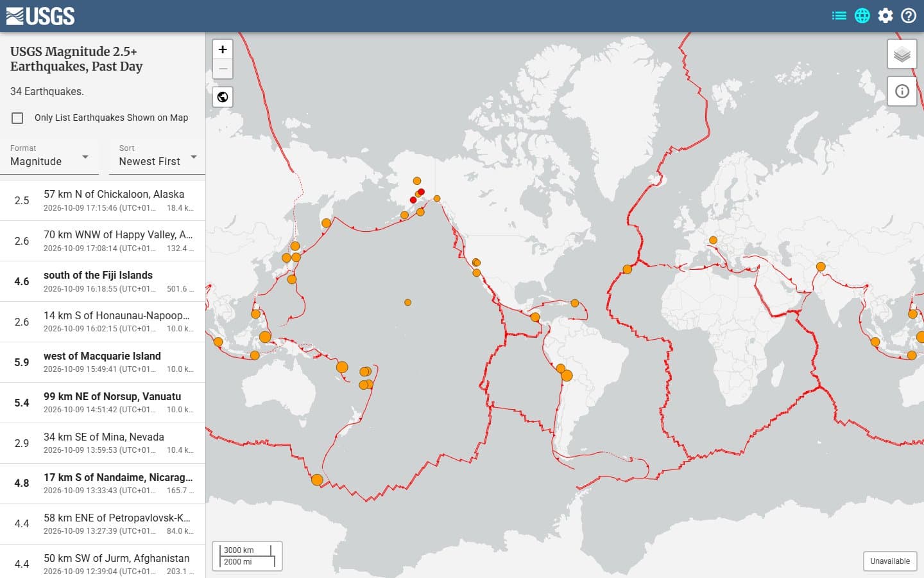Select 50 km SW of Jurm, Afghanistan
This screenshot has height=578, width=924.
tap(103, 561)
